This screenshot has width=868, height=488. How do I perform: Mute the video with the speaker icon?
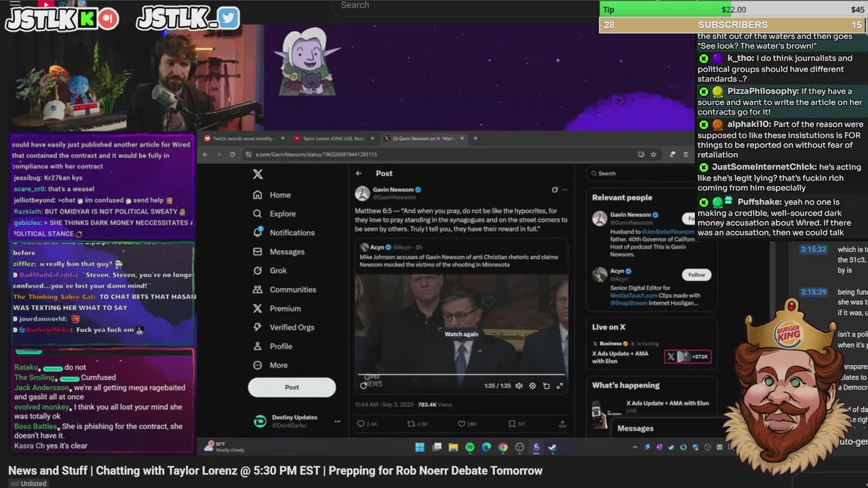pyautogui.click(x=519, y=386)
